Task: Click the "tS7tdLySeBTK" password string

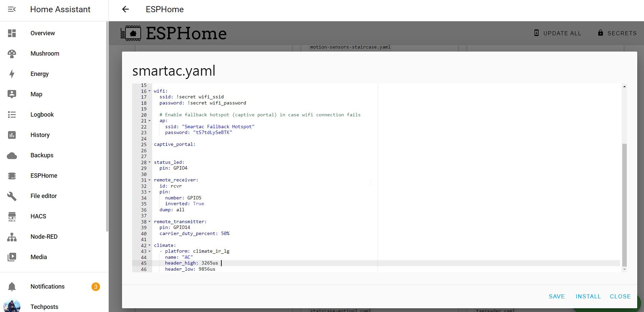Action: pos(213,133)
